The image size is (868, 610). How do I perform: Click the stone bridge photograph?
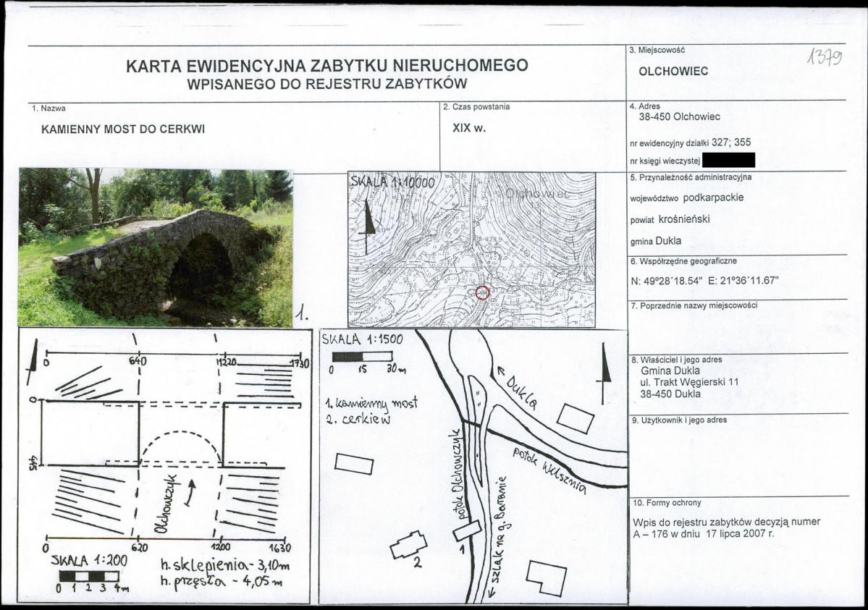[x=155, y=247]
